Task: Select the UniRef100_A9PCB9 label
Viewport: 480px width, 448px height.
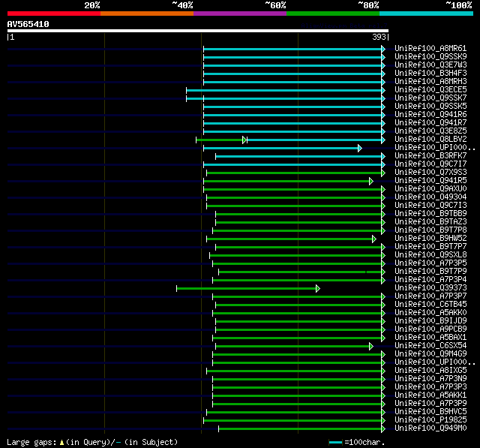Action: click(x=430, y=329)
